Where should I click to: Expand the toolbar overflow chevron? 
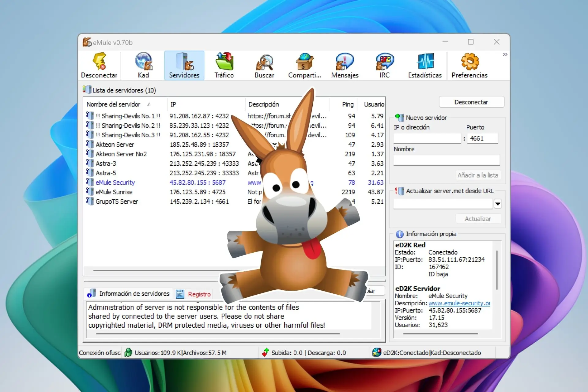pos(505,55)
